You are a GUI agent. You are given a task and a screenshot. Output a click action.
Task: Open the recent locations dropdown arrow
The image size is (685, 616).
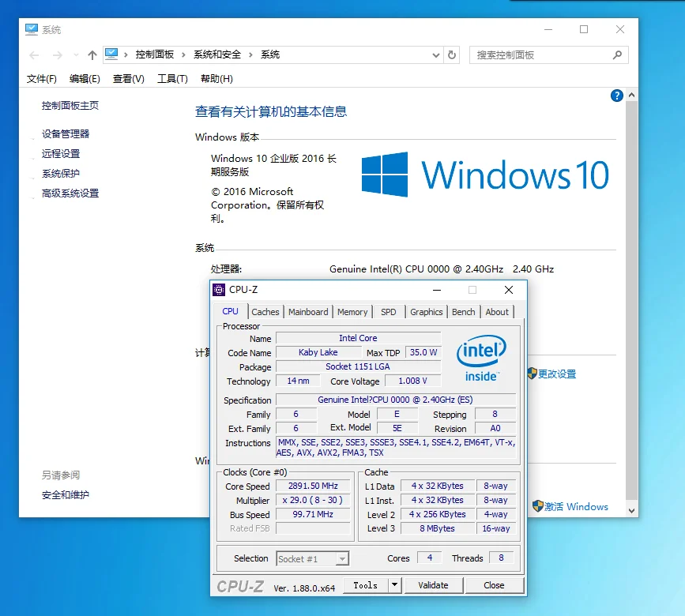tap(76, 55)
